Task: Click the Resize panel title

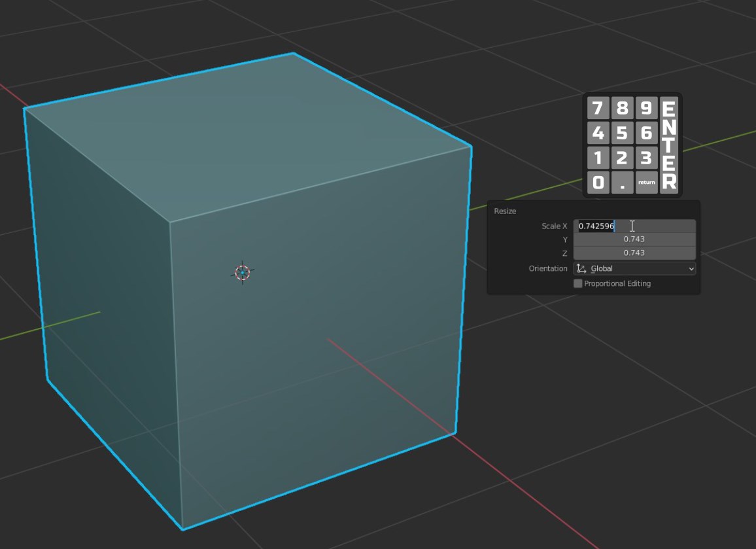Action: (505, 211)
